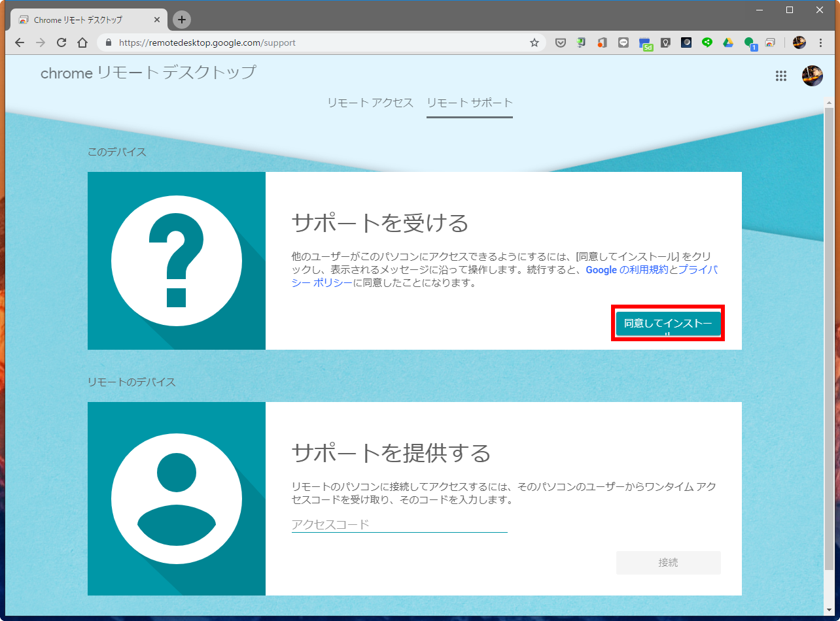
Task: Bookmark this page with the star
Action: 534,42
